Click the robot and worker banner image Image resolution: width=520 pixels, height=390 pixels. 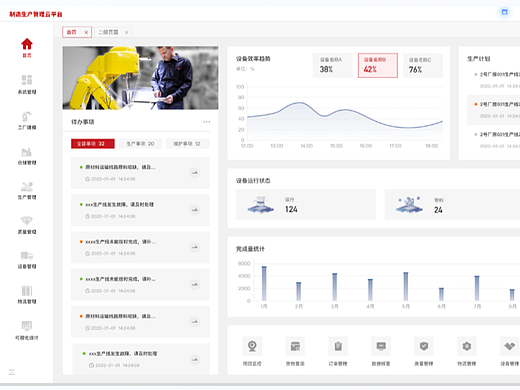[x=140, y=78]
